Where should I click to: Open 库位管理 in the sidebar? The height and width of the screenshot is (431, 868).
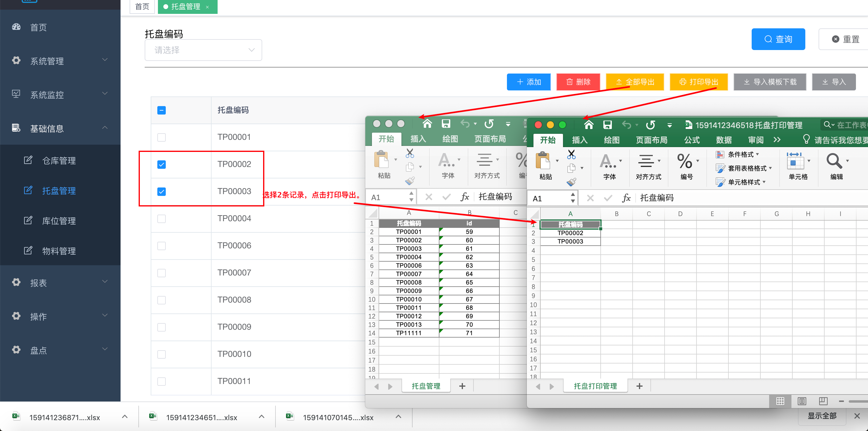point(59,221)
